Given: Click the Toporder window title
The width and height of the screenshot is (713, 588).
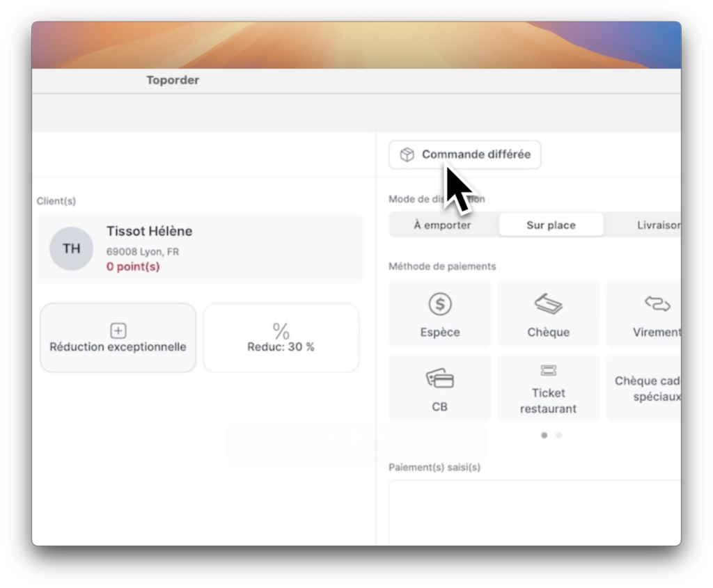Looking at the screenshot, I should click(x=173, y=80).
